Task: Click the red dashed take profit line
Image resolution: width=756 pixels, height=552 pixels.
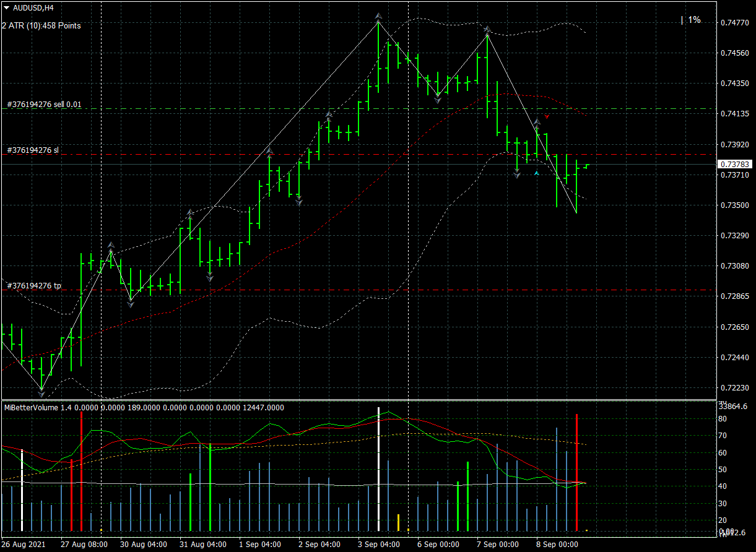Action: (358, 290)
